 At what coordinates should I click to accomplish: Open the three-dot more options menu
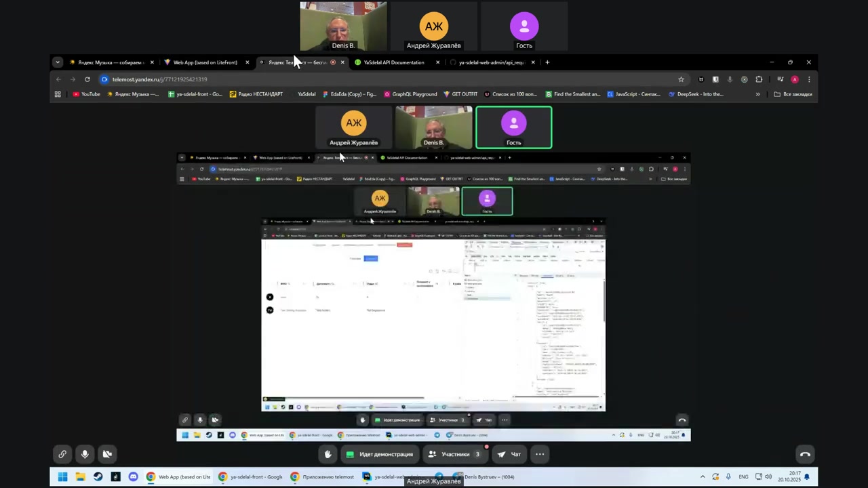[x=540, y=454]
